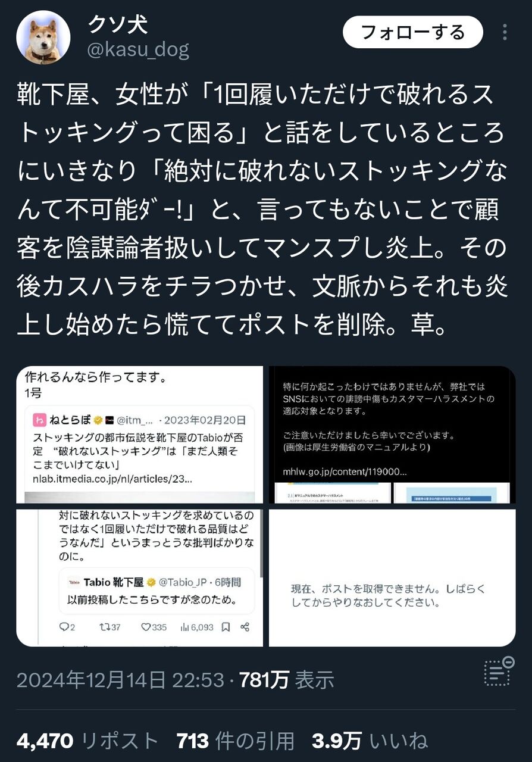Click the reader mode list icon
The width and height of the screenshot is (532, 762).
[499, 672]
